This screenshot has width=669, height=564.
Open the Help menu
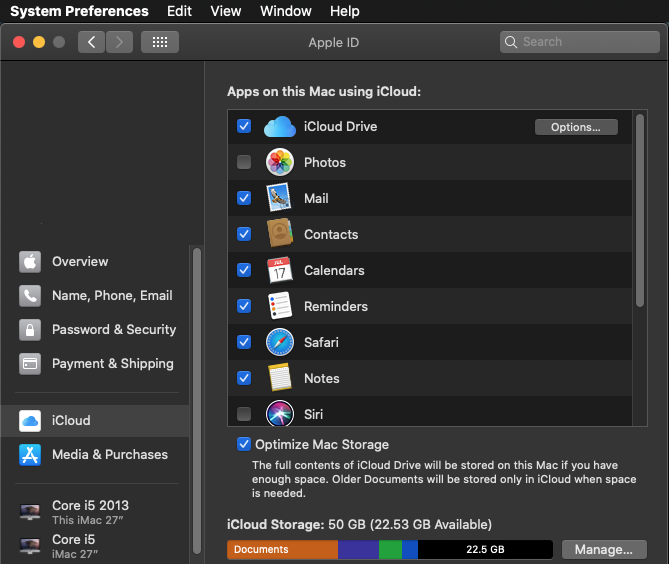coord(345,11)
